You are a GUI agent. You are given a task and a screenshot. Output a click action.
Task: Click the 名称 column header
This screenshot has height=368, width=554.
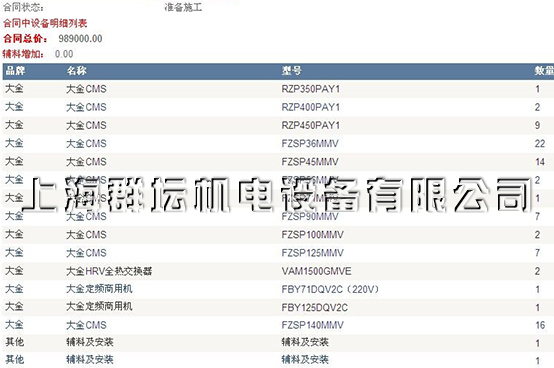(x=76, y=71)
